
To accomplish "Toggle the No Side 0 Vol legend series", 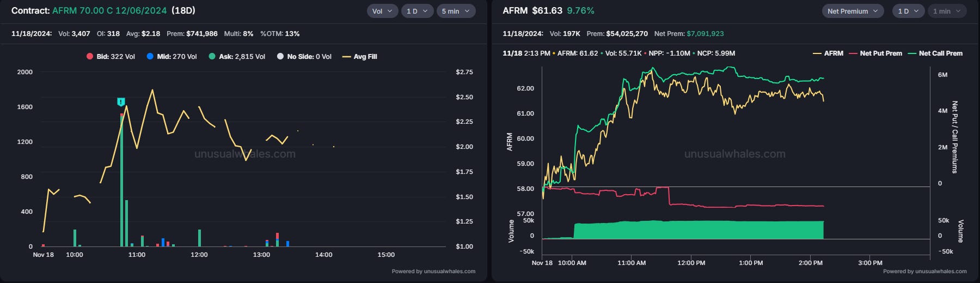I will [304, 57].
